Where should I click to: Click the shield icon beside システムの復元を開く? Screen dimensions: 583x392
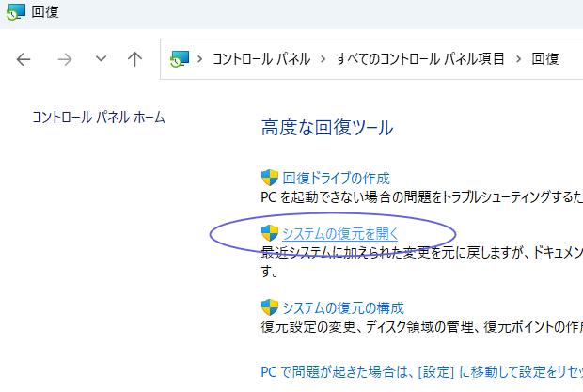tap(270, 233)
